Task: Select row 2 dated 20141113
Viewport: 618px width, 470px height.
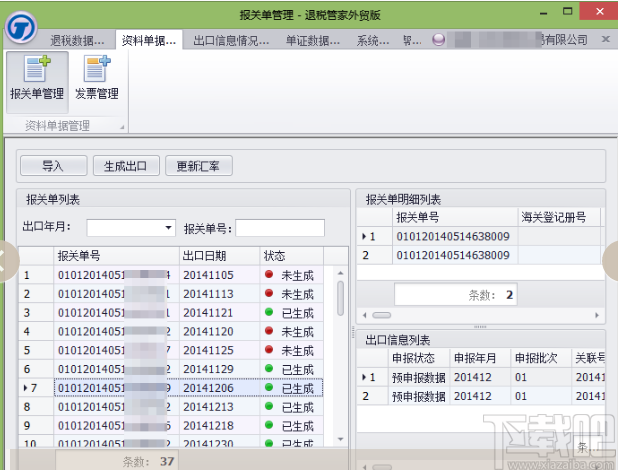Action: click(171, 294)
